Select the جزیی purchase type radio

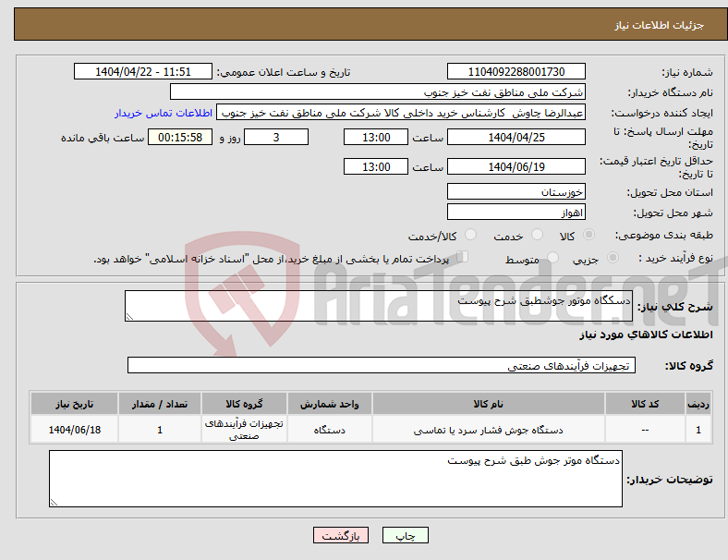(x=613, y=257)
